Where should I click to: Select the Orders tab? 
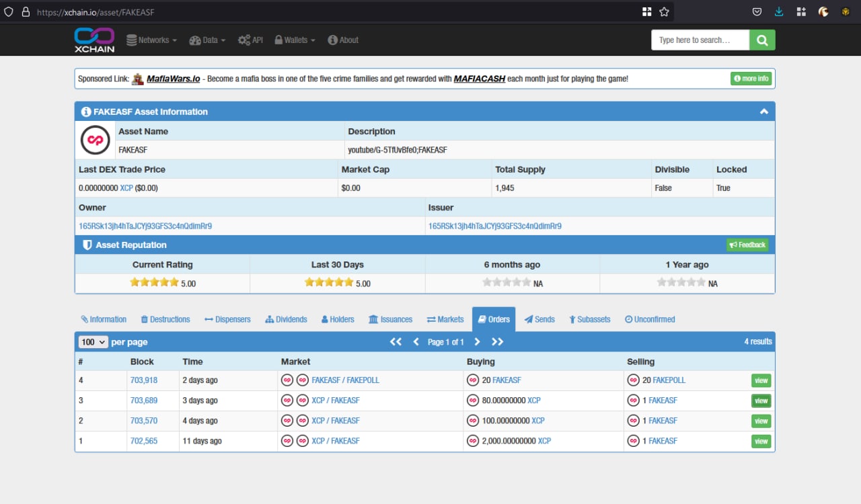click(x=494, y=319)
